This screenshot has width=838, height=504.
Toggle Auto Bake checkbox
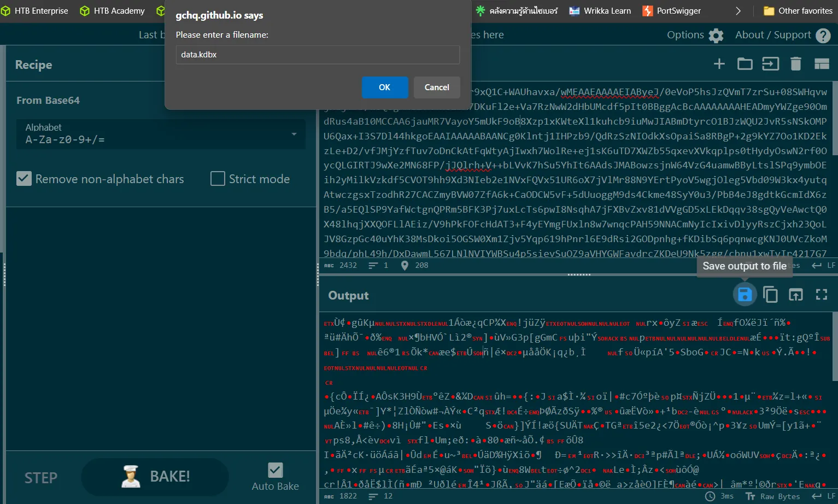[x=276, y=470]
